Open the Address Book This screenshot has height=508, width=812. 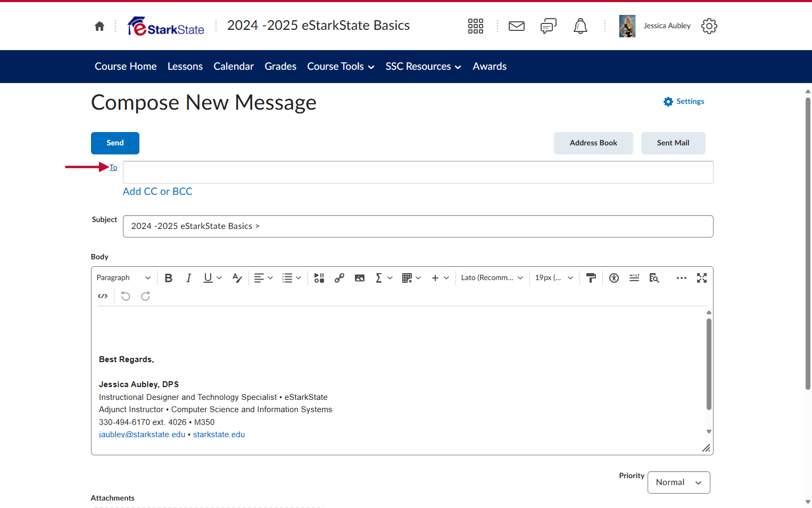coord(593,143)
